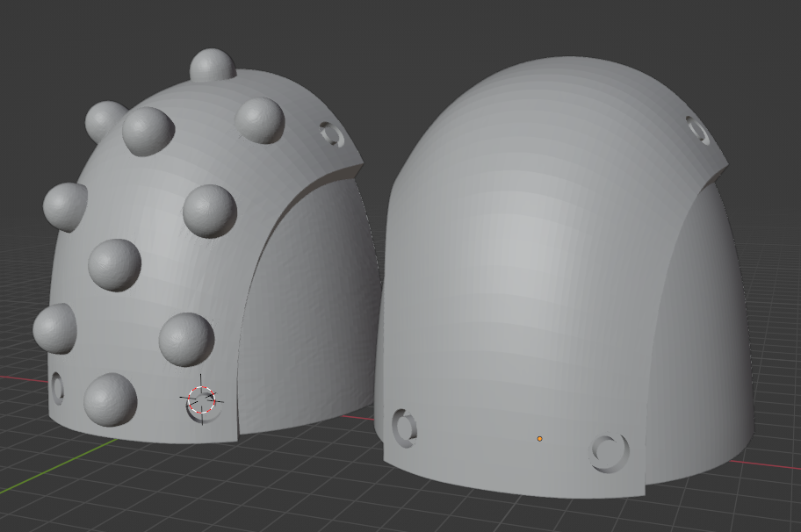Image resolution: width=801 pixels, height=532 pixels.
Task: Click the 3D cursor crosshair
Action: 201,401
